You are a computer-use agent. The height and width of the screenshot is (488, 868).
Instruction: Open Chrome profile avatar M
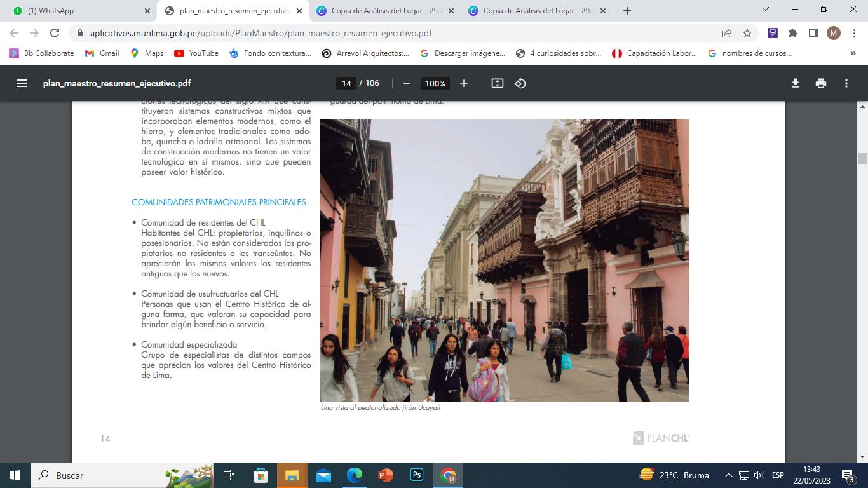pyautogui.click(x=834, y=33)
